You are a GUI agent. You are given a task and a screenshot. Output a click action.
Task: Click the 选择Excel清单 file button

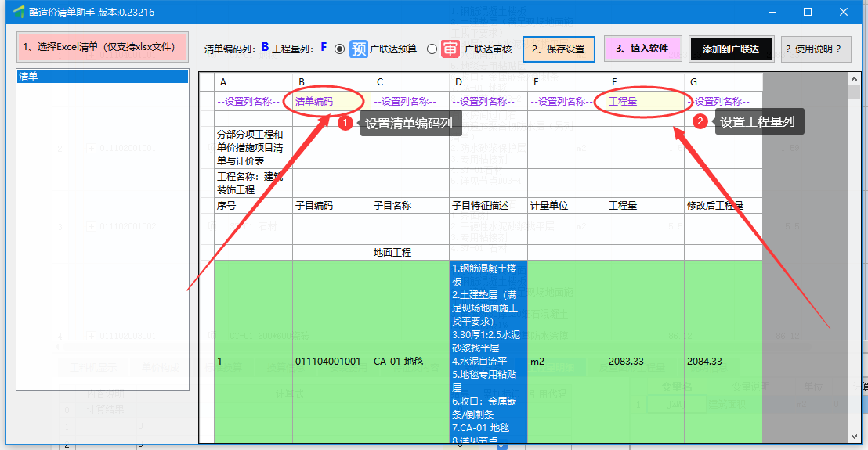point(103,47)
